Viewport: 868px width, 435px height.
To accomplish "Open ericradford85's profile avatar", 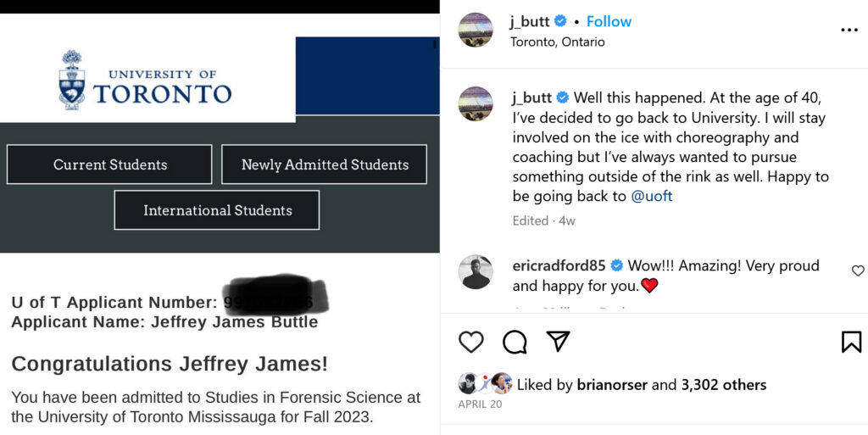I will pos(476,272).
